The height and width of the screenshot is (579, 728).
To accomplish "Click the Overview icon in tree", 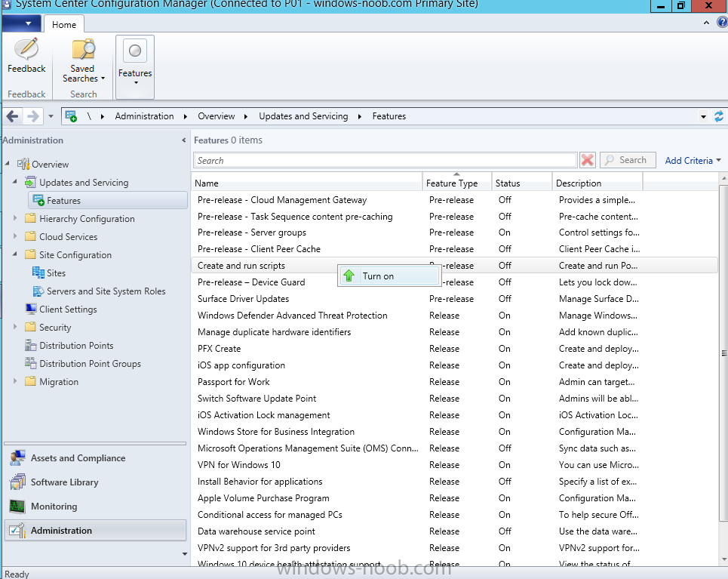I will [x=23, y=164].
